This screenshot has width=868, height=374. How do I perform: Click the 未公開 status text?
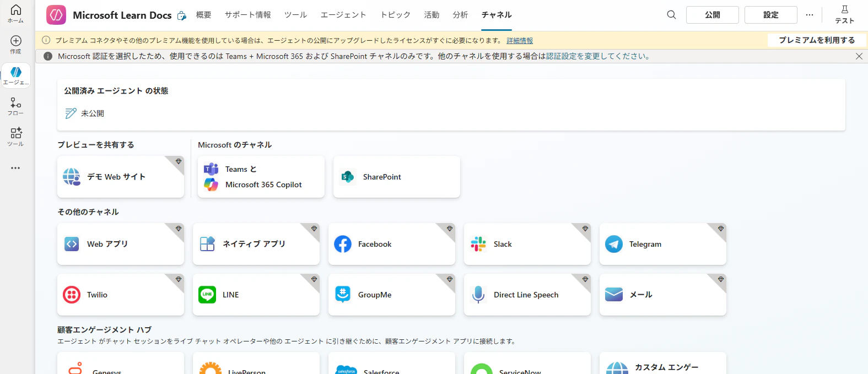(93, 113)
